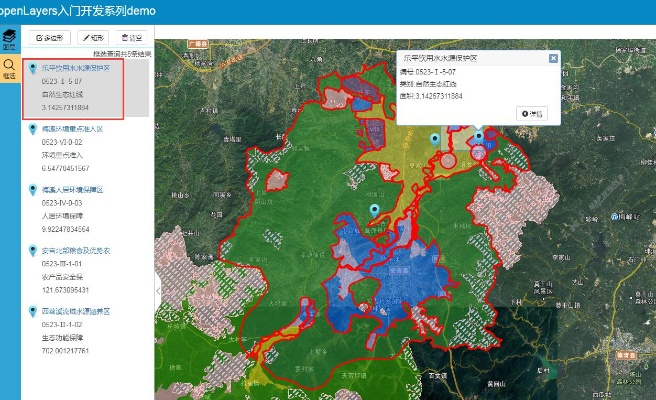The height and width of the screenshot is (400, 656).
Task: Click pin icon beside 西苕溪流域水源涵养区
Action: click(32, 311)
